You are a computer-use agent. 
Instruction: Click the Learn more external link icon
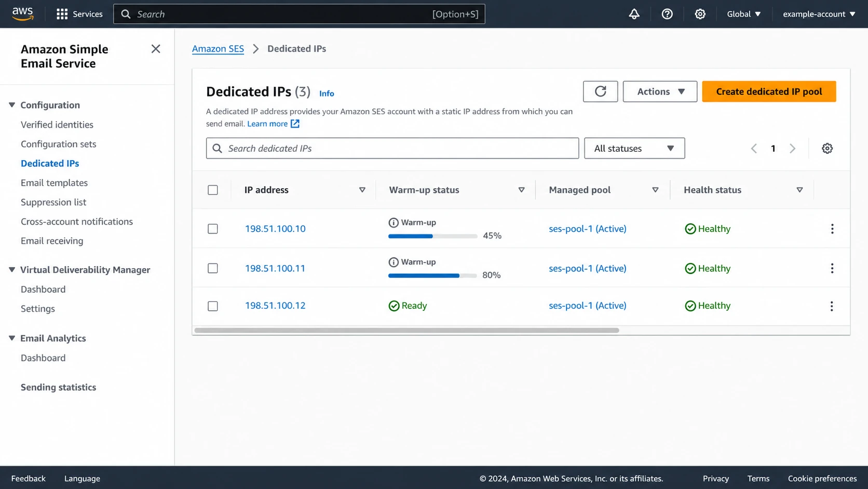tap(295, 124)
